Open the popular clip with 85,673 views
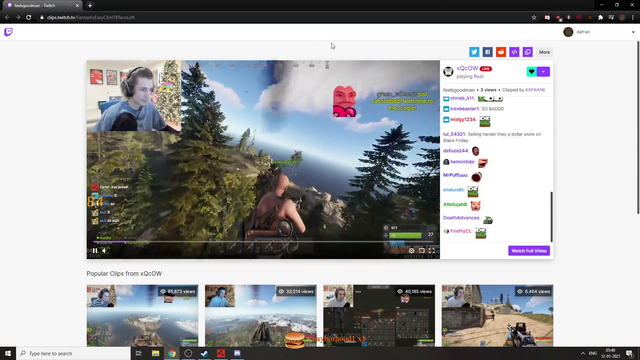This screenshot has width=640, height=360. pos(142,316)
